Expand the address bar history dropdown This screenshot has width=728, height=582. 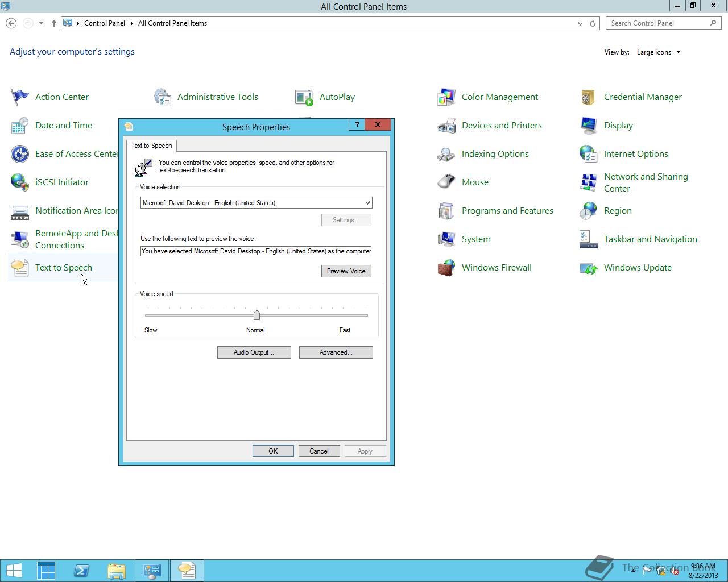point(580,23)
